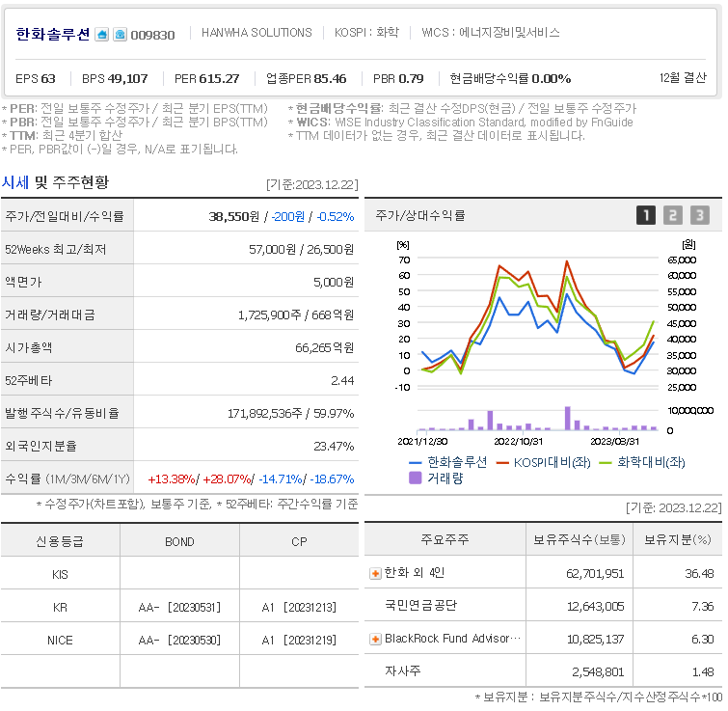
Task: Click the 외국인지분율 value 23.47%
Action: [334, 446]
